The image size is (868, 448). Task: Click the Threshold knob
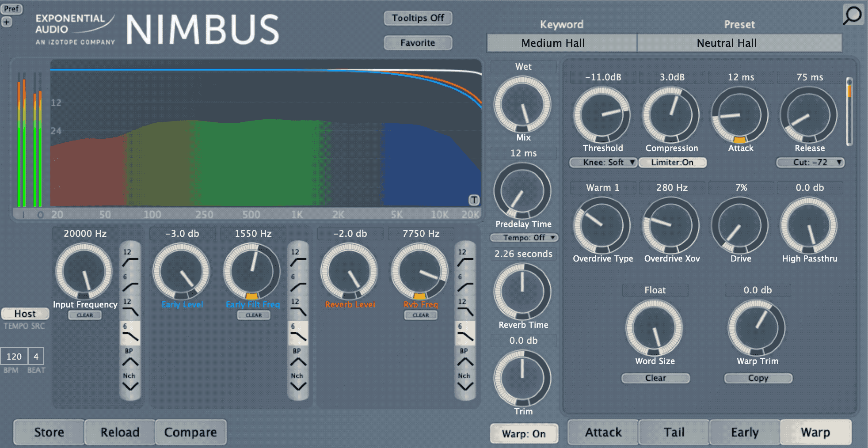(x=602, y=115)
